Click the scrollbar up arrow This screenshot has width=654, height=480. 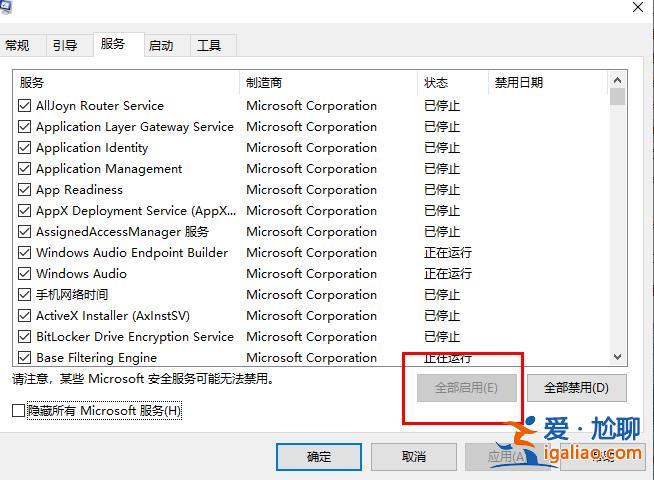tap(617, 80)
